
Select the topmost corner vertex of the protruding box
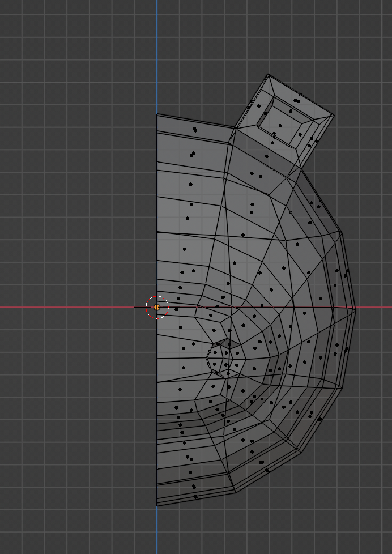tap(269, 74)
